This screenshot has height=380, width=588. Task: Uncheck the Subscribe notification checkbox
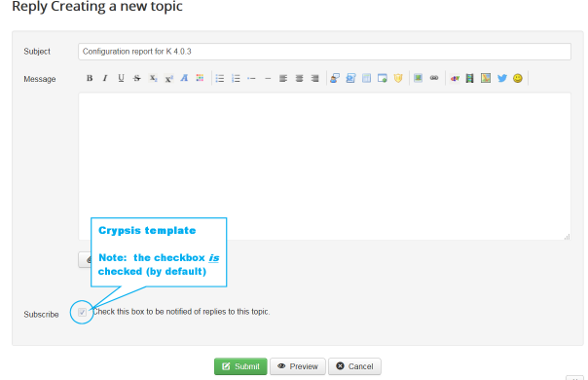[x=82, y=312]
